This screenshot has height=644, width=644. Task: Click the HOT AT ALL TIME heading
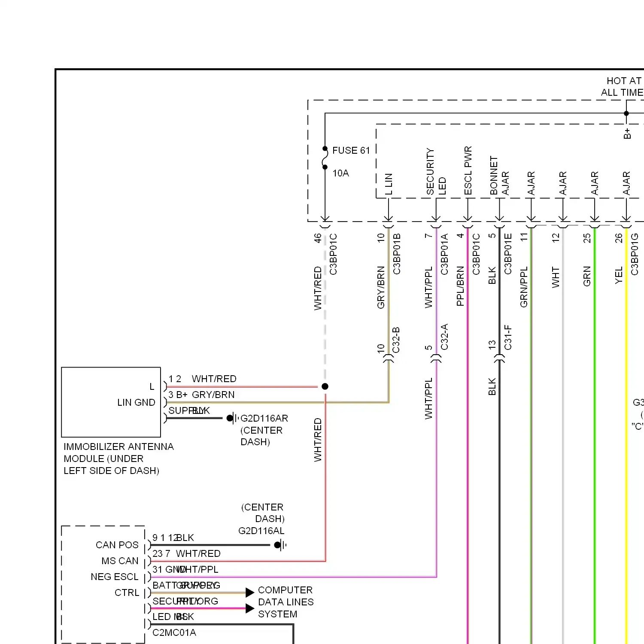(x=622, y=87)
